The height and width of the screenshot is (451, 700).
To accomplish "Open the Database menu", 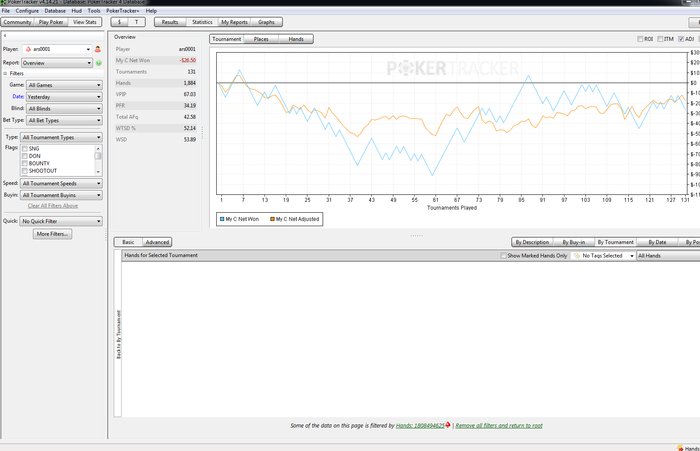I will point(55,11).
